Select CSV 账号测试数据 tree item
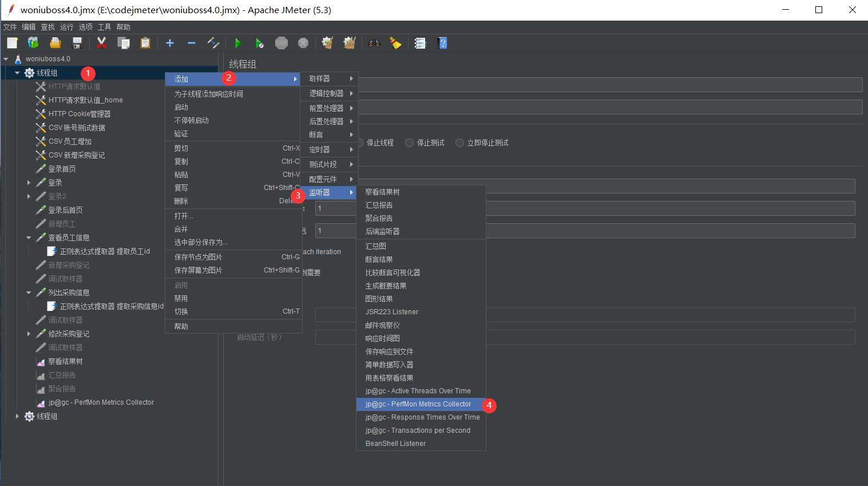The width and height of the screenshot is (868, 486). 77,128
